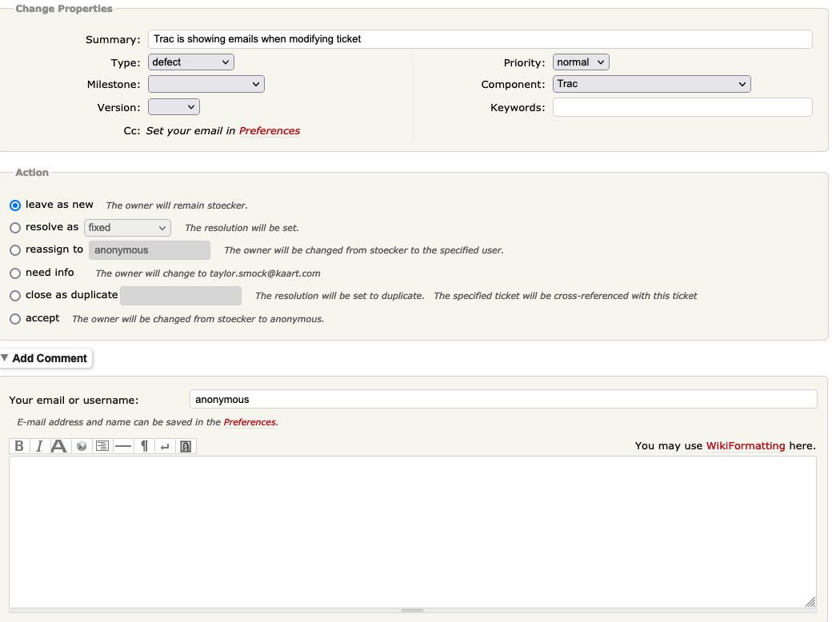The image size is (840, 622).
Task: Click 'The owner will remain stoecker.' hint
Action: pyautogui.click(x=177, y=205)
